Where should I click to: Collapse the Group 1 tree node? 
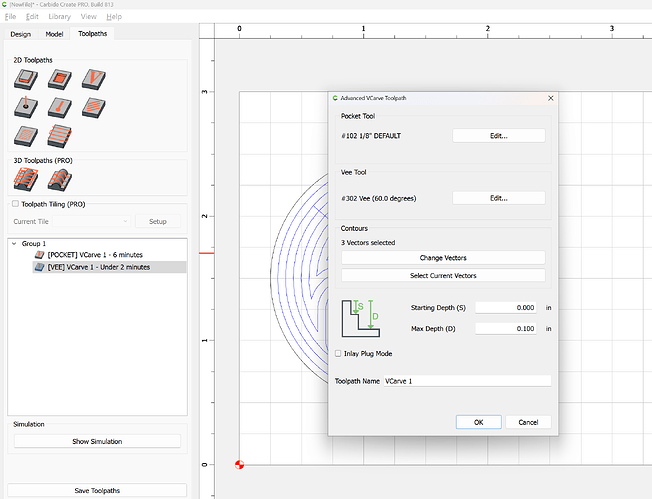(14, 243)
